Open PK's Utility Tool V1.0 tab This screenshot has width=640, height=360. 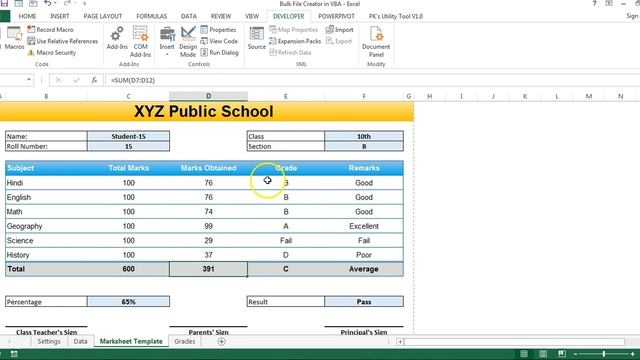coord(396,16)
